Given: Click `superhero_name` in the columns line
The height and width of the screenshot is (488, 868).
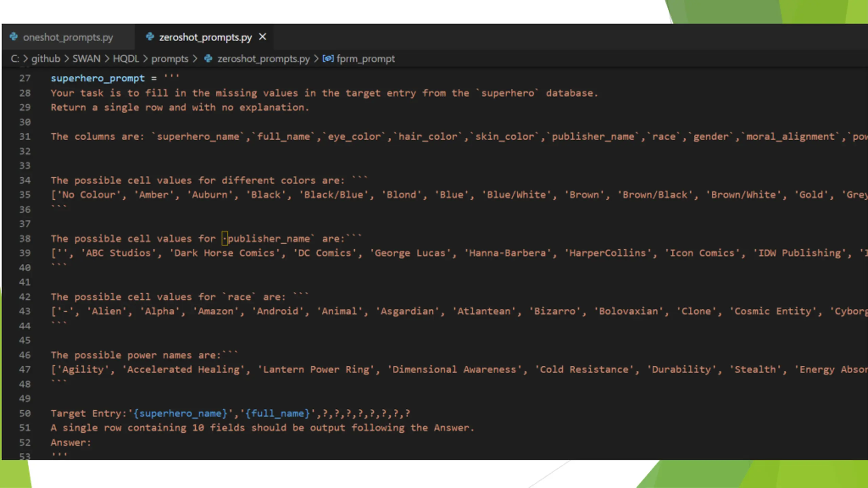Looking at the screenshot, I should (x=198, y=137).
